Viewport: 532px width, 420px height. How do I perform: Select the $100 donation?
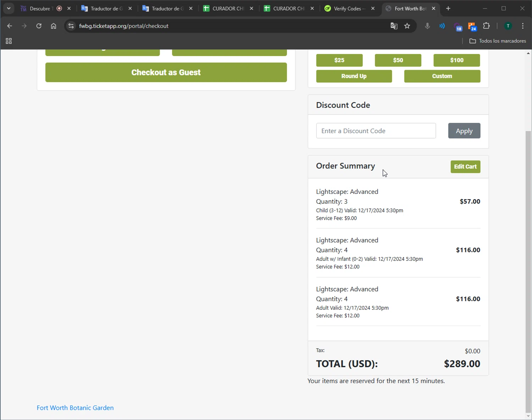pos(457,60)
